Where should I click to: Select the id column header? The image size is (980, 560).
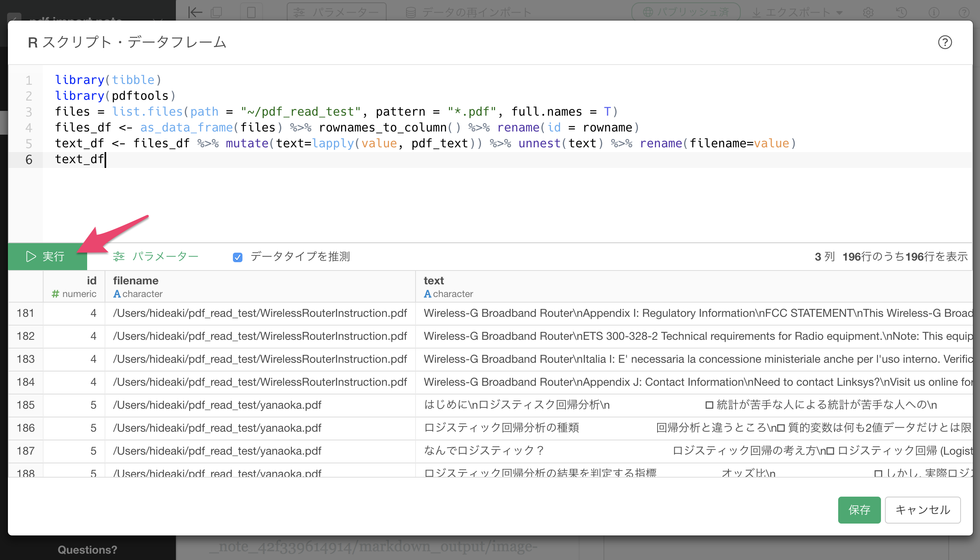coord(74,287)
